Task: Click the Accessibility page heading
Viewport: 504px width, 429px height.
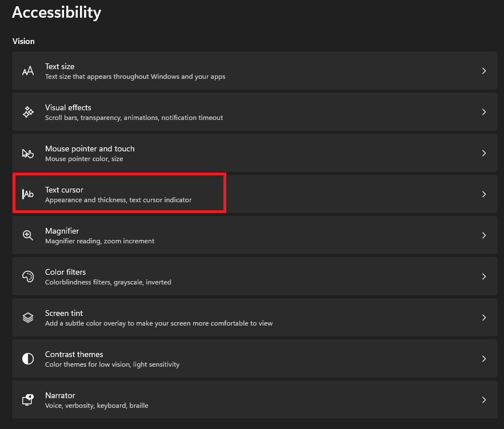Action: 57,13
